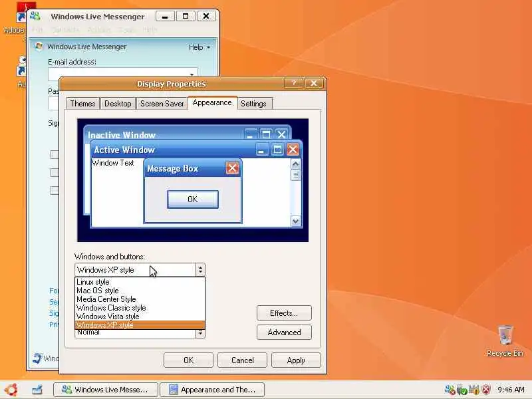This screenshot has width=532, height=399.
Task: Open the dropdown arrow beside Normal
Action: pyautogui.click(x=200, y=334)
